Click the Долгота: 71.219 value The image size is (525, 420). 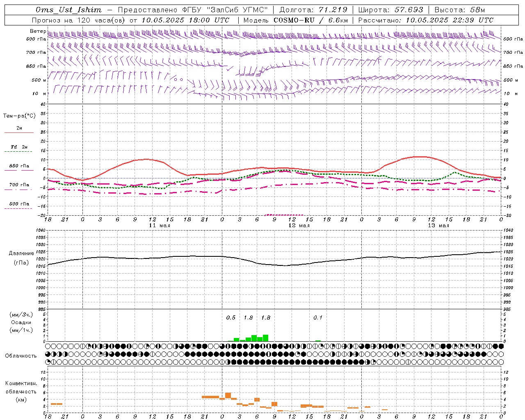point(313,10)
